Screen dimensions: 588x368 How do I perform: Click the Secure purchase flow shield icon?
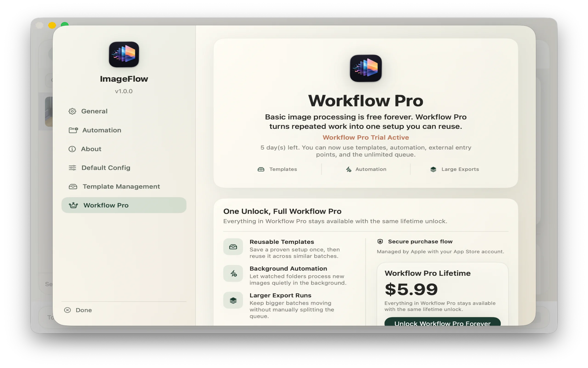click(x=380, y=241)
